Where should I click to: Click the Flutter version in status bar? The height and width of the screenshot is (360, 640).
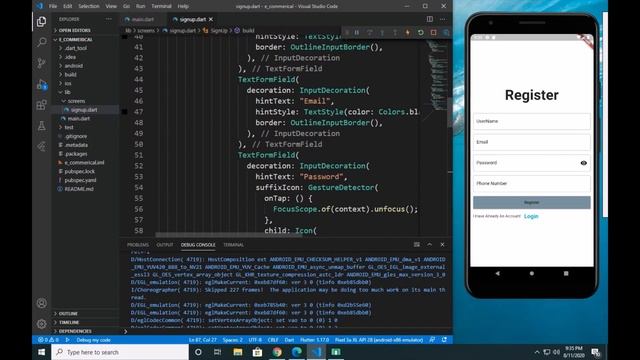[314, 340]
